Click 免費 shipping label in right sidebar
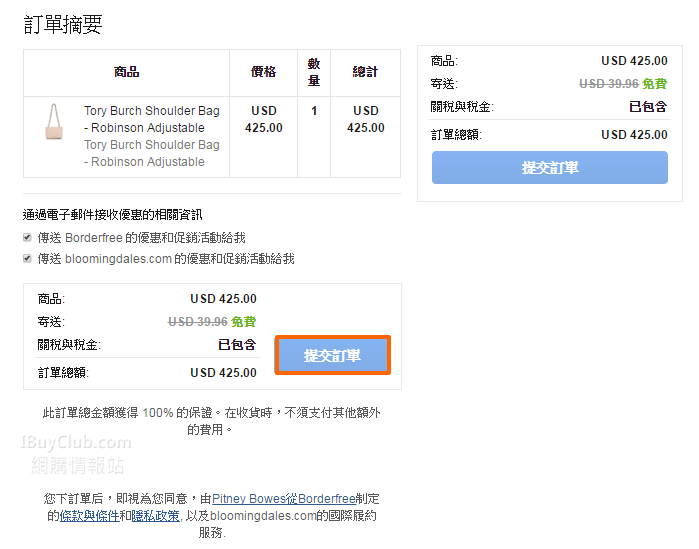Image resolution: width=699 pixels, height=549 pixels. click(654, 84)
